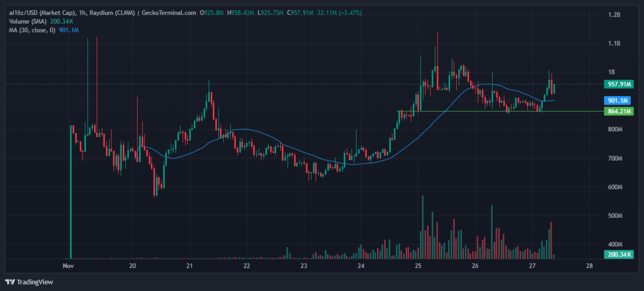
Task: Click the green horizontal support line
Action: tap(495, 111)
